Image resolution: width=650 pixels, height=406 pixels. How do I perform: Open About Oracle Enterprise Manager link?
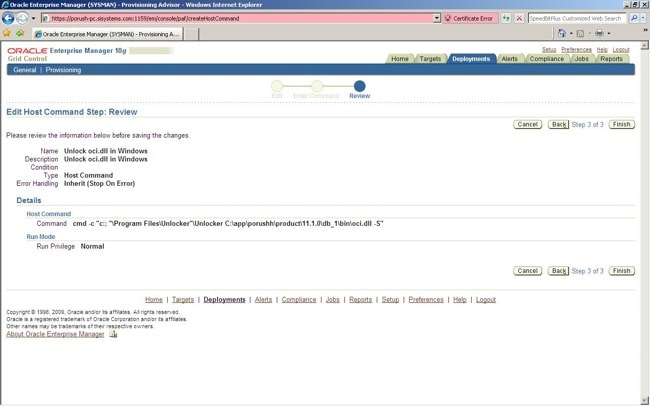tap(55, 334)
